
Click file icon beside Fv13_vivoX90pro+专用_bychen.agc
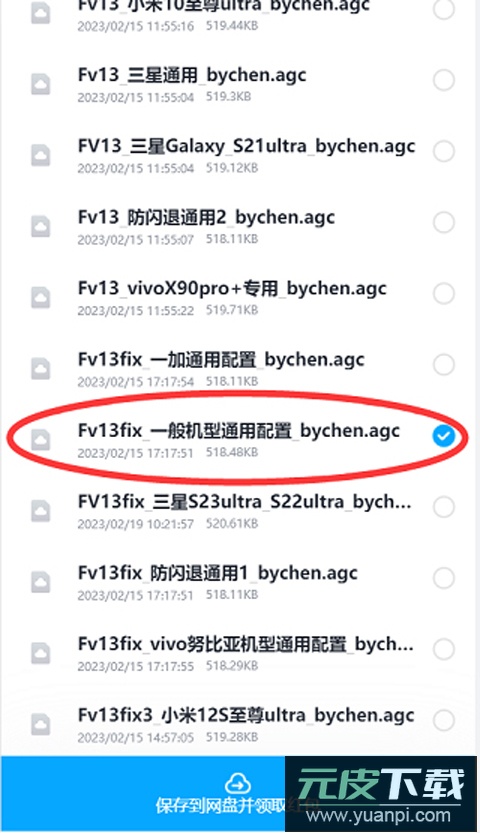(40, 298)
